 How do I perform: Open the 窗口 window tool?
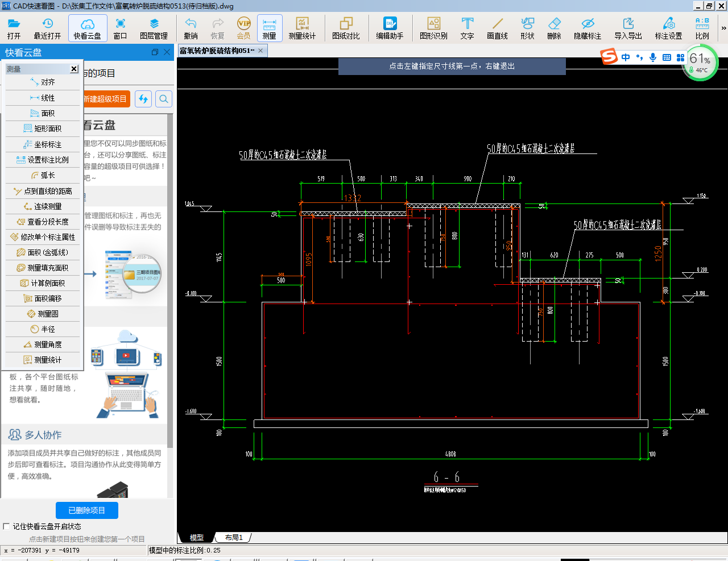(121, 28)
